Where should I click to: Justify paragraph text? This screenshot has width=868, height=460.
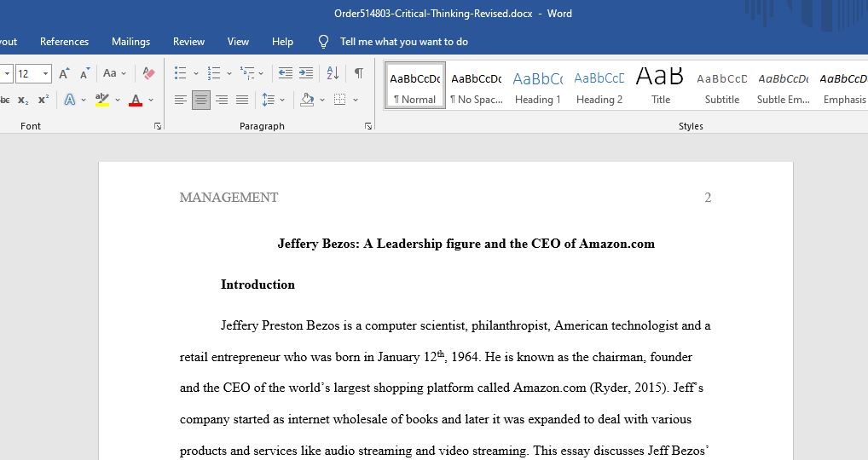(242, 100)
